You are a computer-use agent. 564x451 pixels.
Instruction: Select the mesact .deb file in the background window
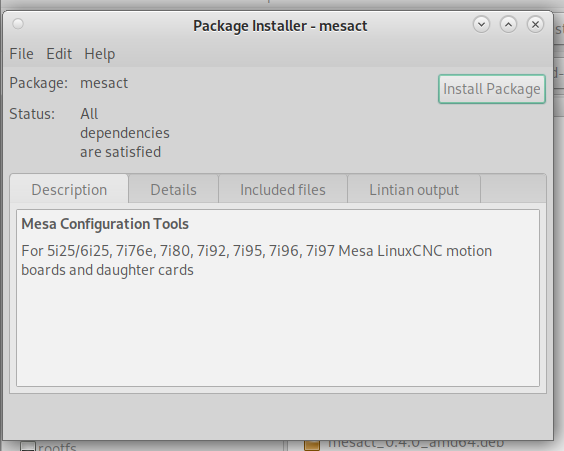416,443
